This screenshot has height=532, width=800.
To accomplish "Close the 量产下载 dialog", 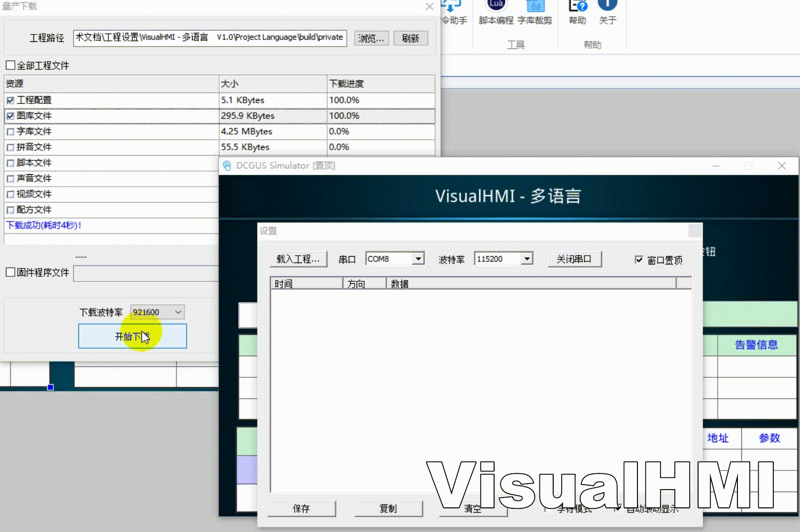I will [x=430, y=6].
